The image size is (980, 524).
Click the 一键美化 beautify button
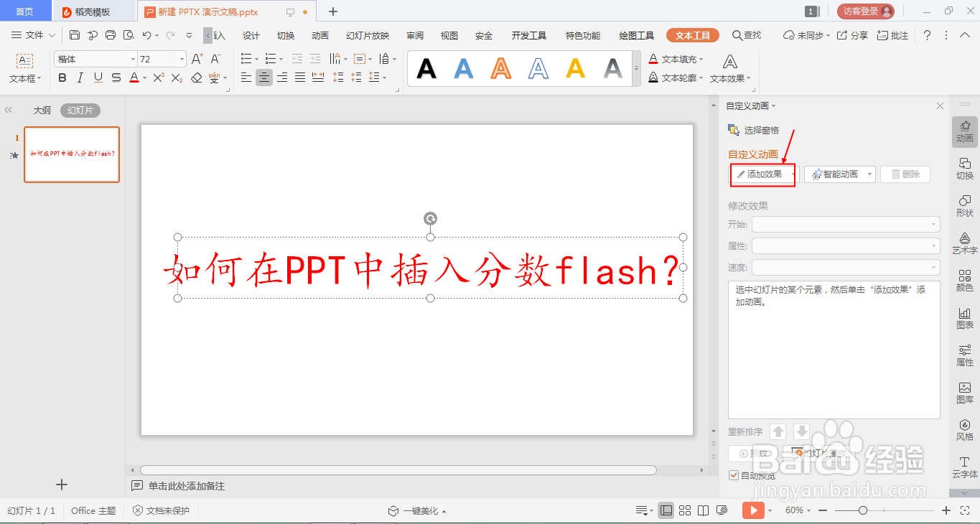tap(419, 510)
